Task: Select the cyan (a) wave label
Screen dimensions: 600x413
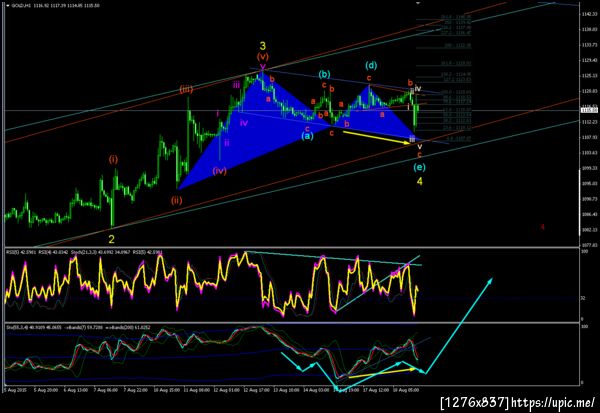Action: click(307, 136)
